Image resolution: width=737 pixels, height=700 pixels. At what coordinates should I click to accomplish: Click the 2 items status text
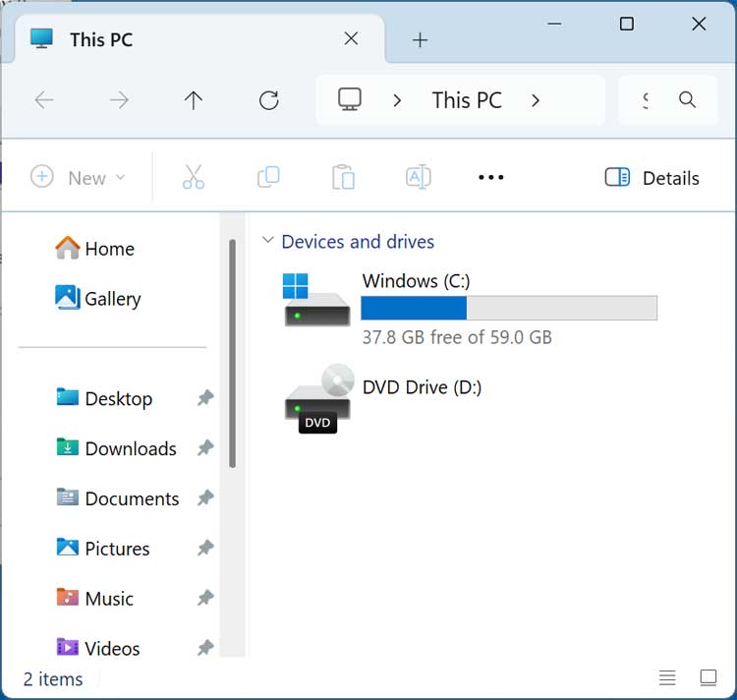(53, 679)
